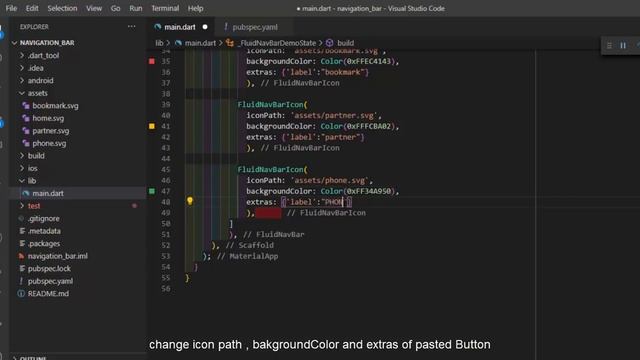The height and width of the screenshot is (360, 640).
Task: Open .metadata file
Action: [x=44, y=231]
